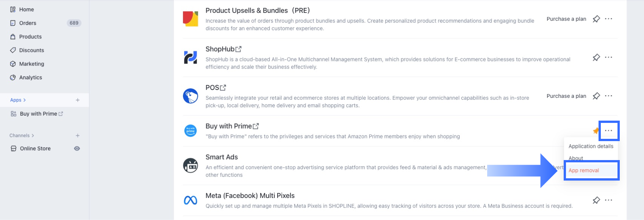Open more options for ShopHub
This screenshot has height=220, width=644.
(x=608, y=58)
